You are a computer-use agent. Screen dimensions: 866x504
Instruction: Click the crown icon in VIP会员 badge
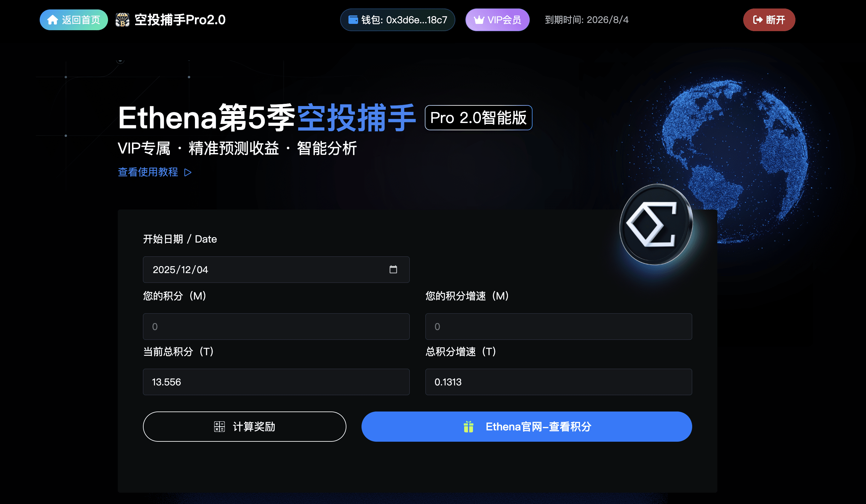(479, 20)
